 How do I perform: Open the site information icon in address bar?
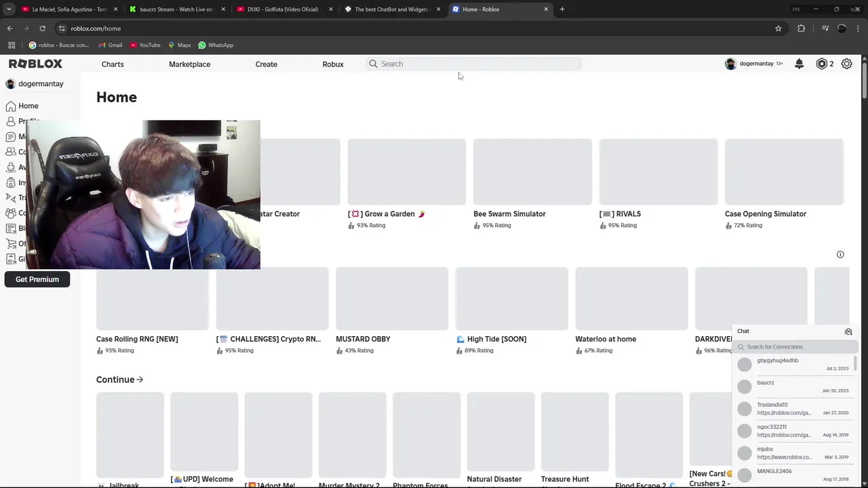62,28
